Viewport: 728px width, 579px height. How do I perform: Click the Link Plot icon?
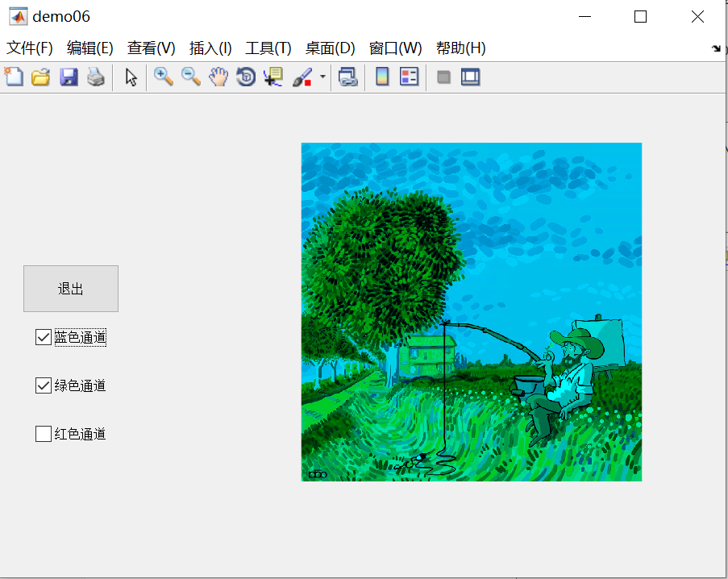point(347,77)
